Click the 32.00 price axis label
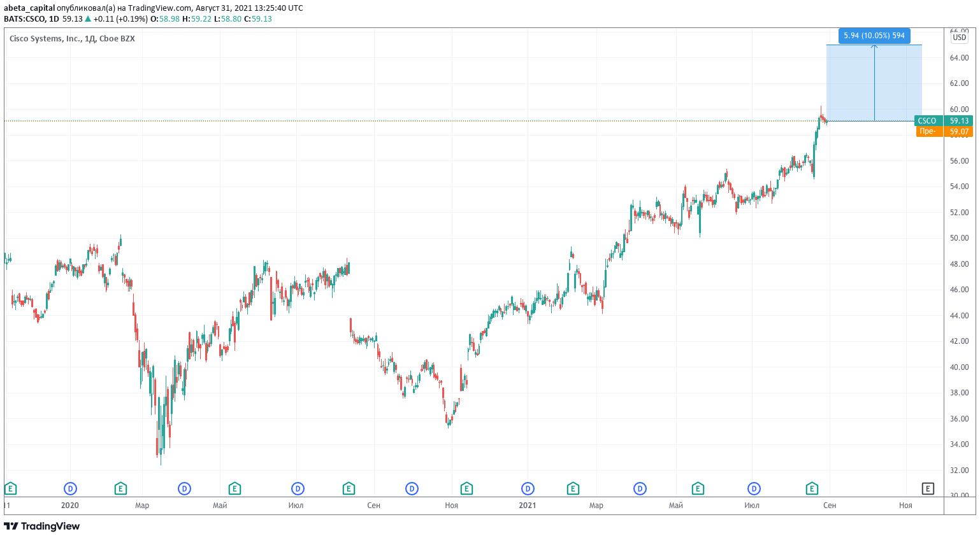The height and width of the screenshot is (538, 980). click(x=959, y=471)
